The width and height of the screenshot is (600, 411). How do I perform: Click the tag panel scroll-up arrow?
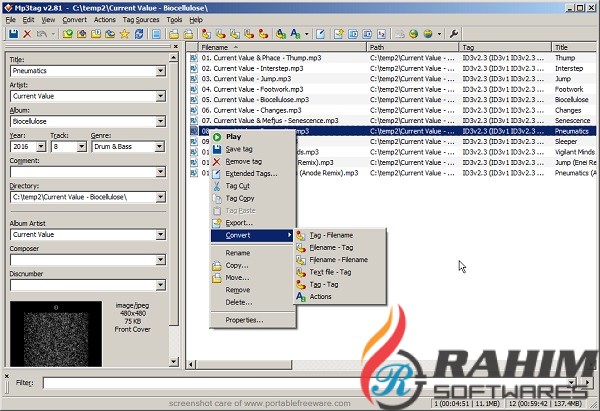click(173, 58)
